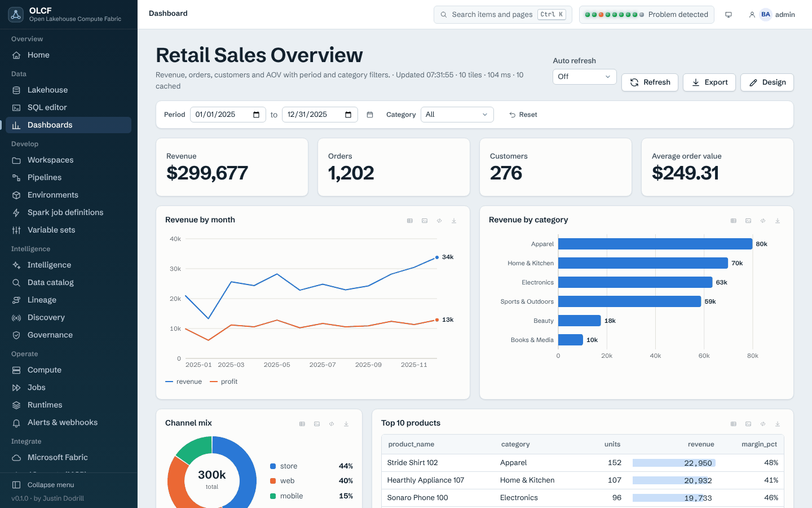Open the Governance section

[68, 335]
